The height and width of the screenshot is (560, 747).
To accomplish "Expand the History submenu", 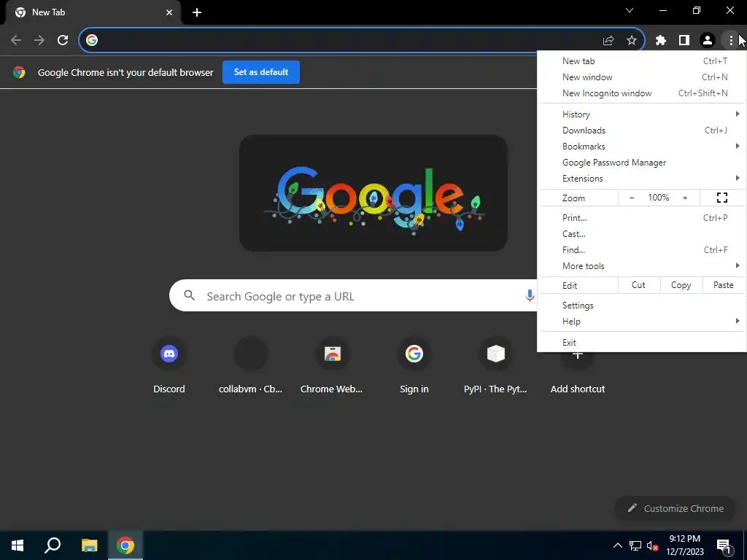I will click(x=642, y=114).
